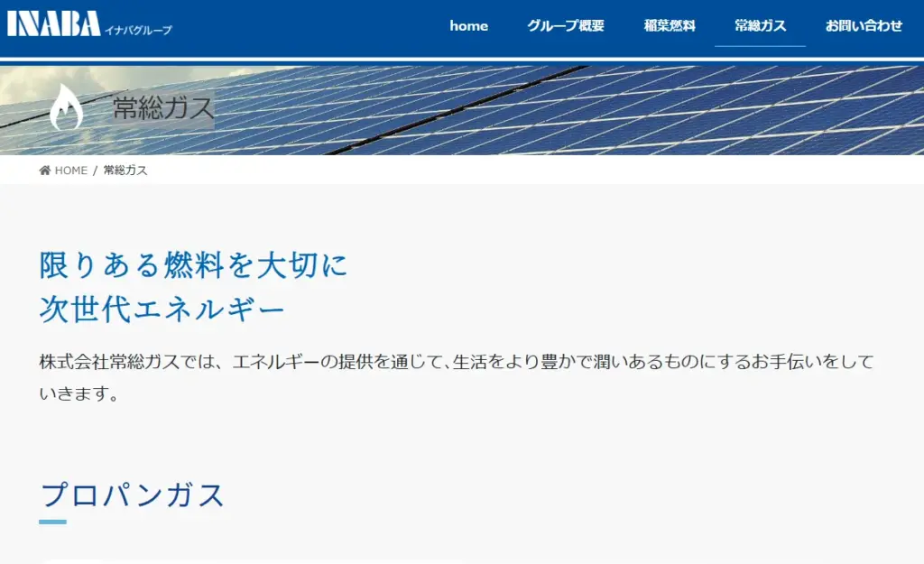
Task: Click the 常総ガス breadcrumb entry
Action: click(125, 171)
